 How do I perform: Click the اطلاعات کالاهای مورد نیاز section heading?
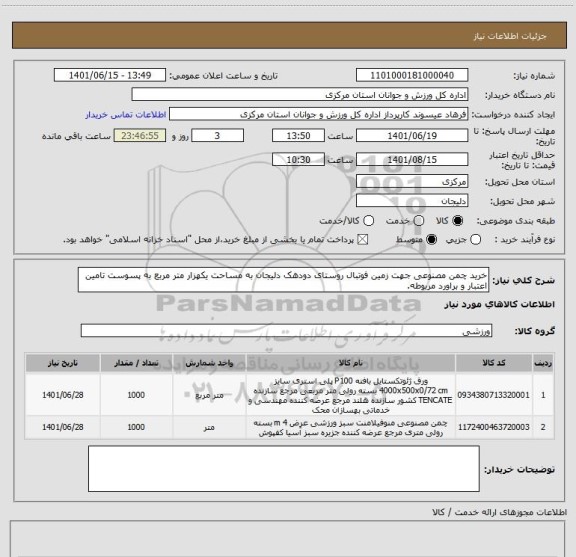tap(500, 304)
